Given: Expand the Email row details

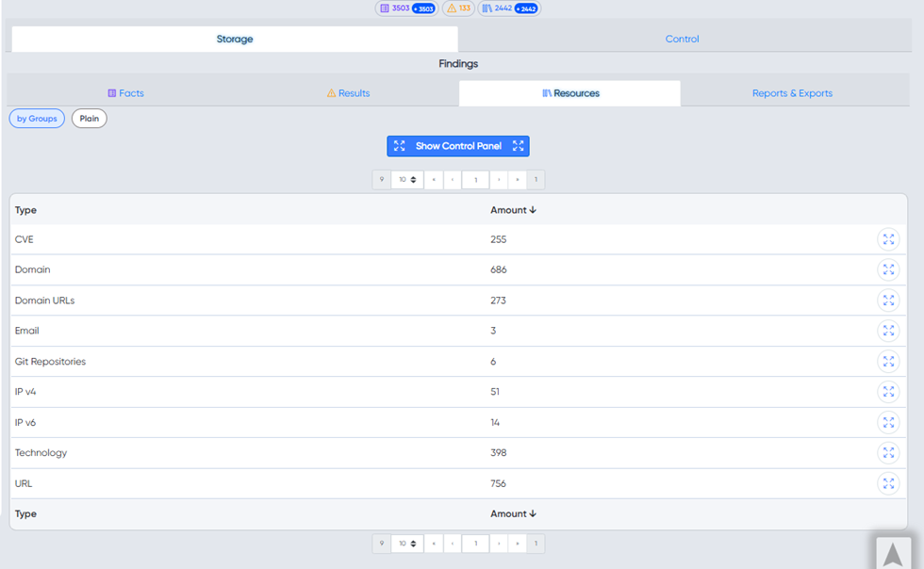Looking at the screenshot, I should coord(888,331).
